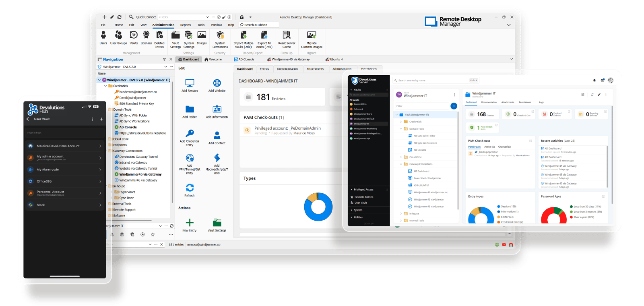644x306 pixels.
Task: Click plus icon in Devolutions Hub header
Action: tap(101, 119)
